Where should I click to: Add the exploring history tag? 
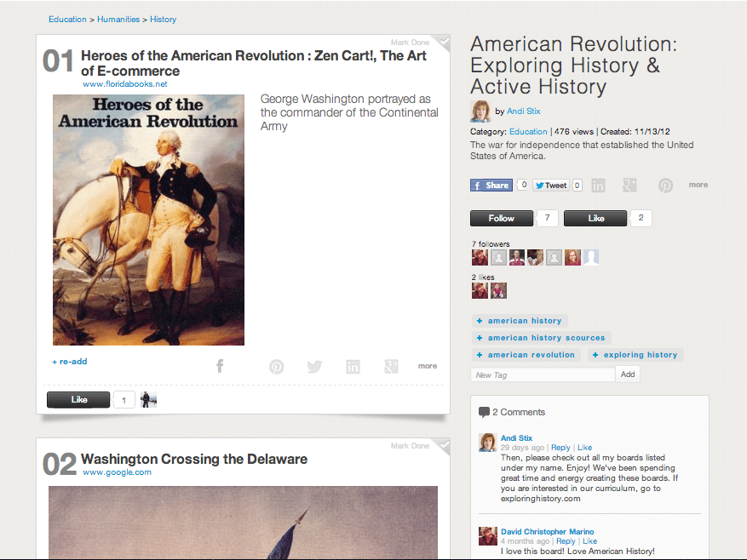(x=635, y=355)
